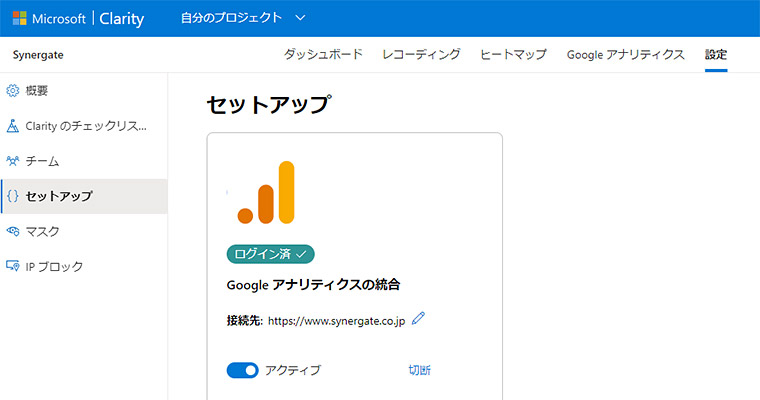Open the 自分のプロジェクト dropdown chevron
Image resolution: width=760 pixels, height=400 pixels.
[301, 18]
